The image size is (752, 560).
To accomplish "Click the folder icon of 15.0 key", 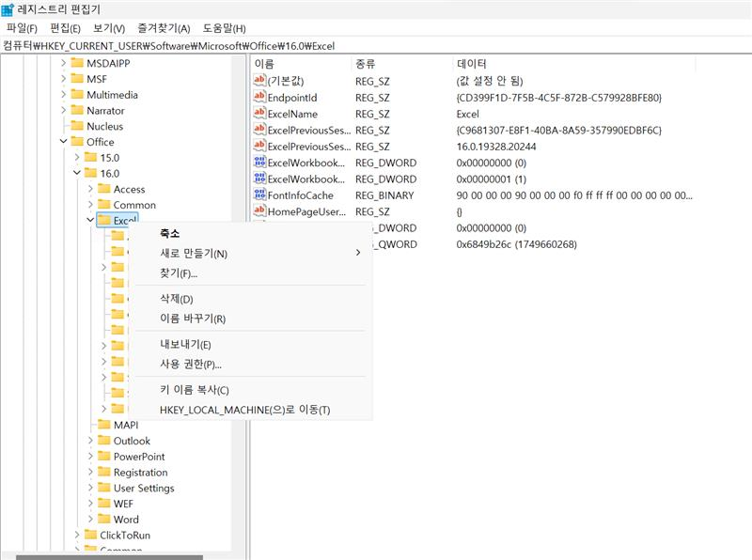I will 90,157.
